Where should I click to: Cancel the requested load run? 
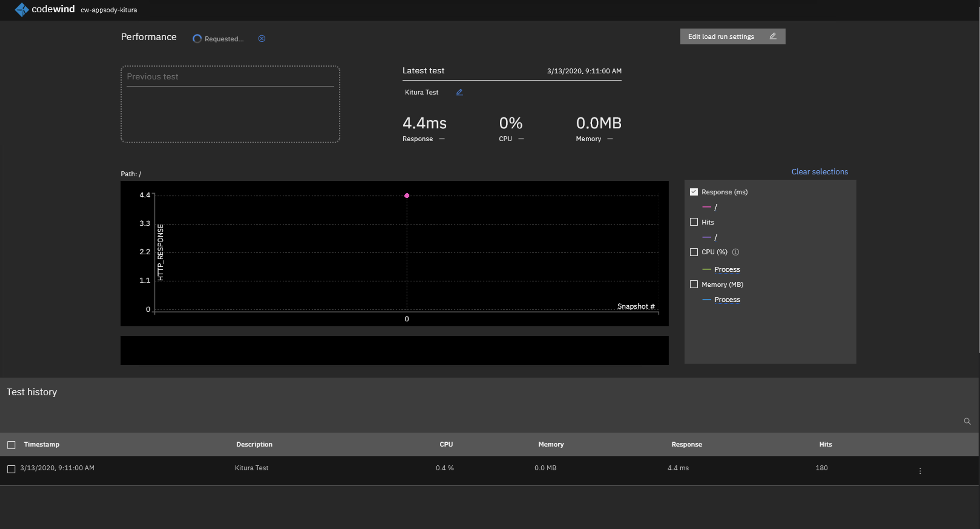262,38
